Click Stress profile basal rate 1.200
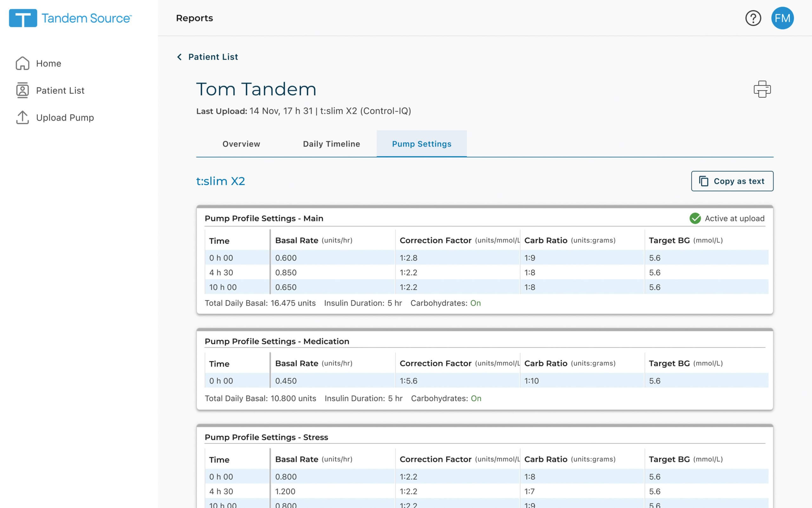Viewport: 812px width, 508px height. (x=285, y=491)
